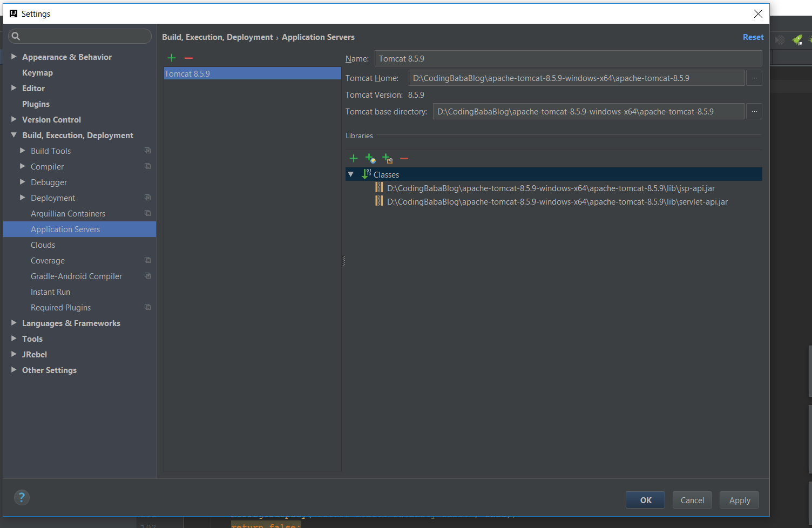Confirm settings with the OK button
The height and width of the screenshot is (528, 812).
[x=645, y=500]
